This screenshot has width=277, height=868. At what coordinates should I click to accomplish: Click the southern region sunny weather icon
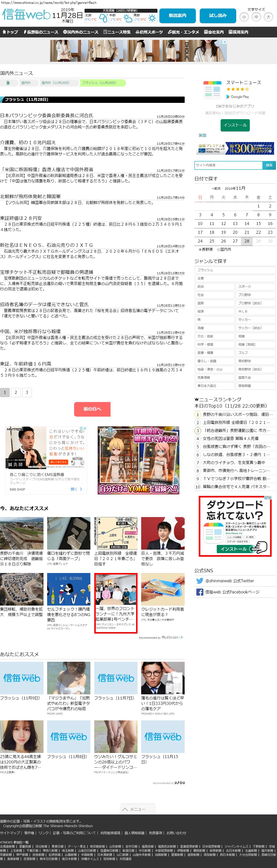(x=152, y=18)
